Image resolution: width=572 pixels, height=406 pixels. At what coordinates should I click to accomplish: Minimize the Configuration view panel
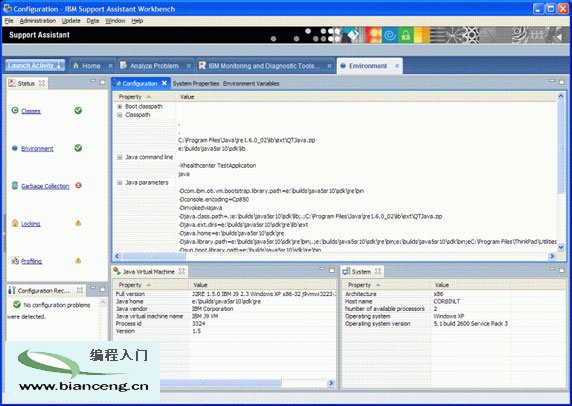pos(552,81)
